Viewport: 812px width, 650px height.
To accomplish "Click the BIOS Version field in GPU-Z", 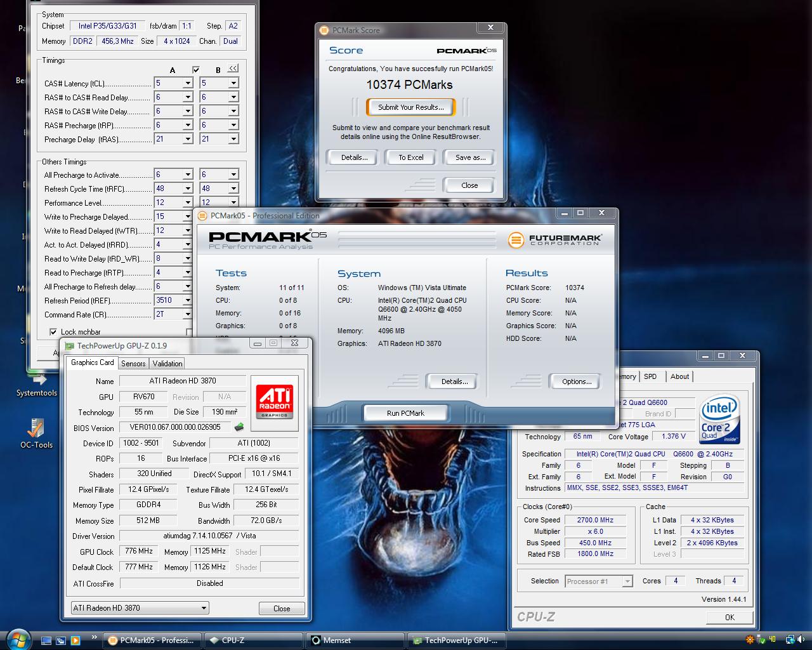I will coord(176,427).
